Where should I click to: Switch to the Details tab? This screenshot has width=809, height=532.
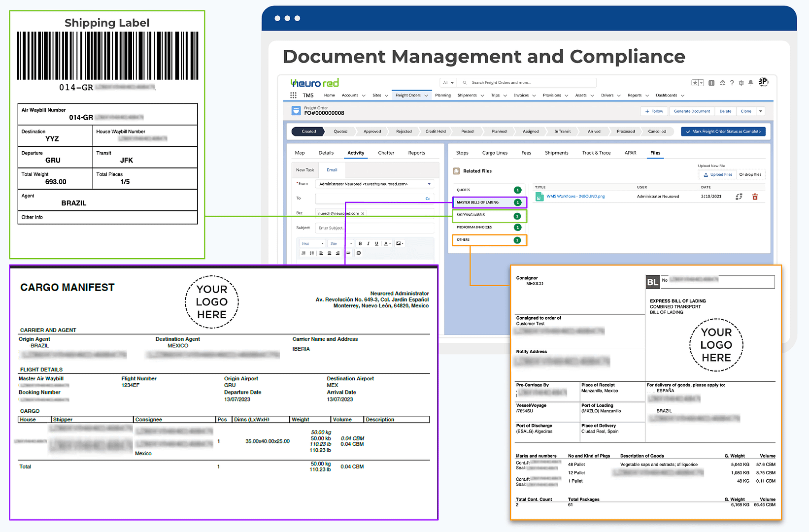click(326, 153)
